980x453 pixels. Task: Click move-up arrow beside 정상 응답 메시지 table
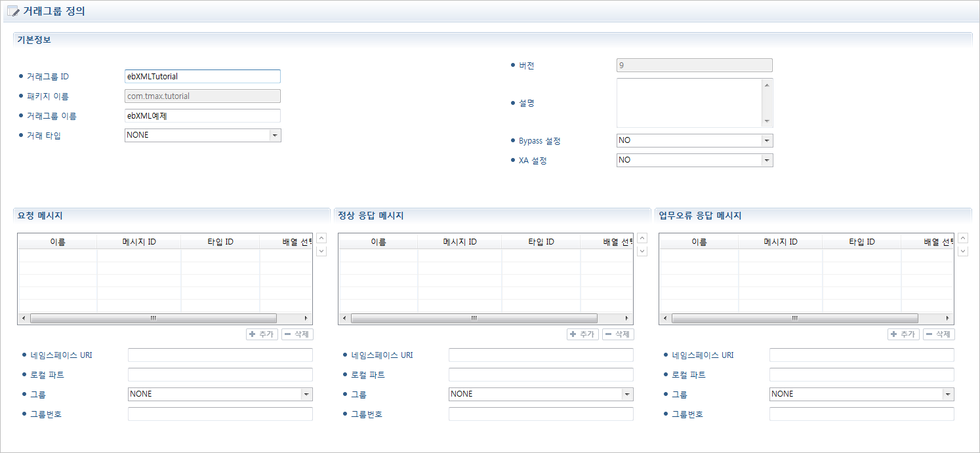[642, 239]
